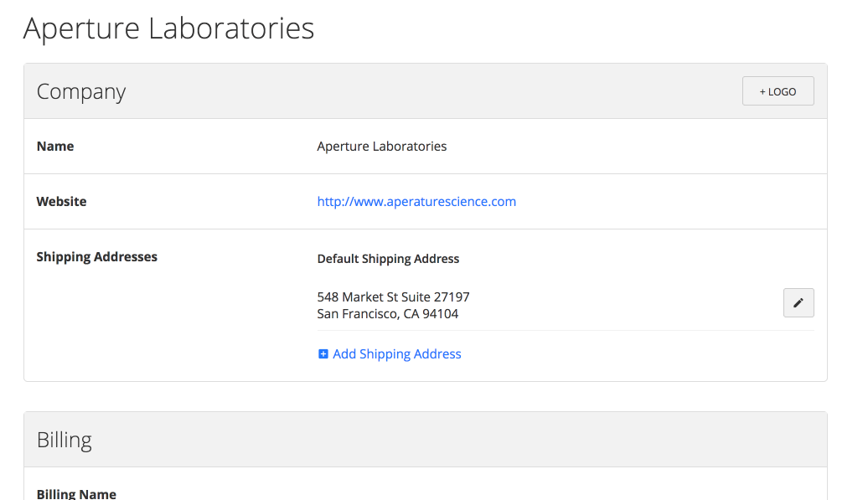
Task: Select the 548 Market St address text
Action: [392, 296]
